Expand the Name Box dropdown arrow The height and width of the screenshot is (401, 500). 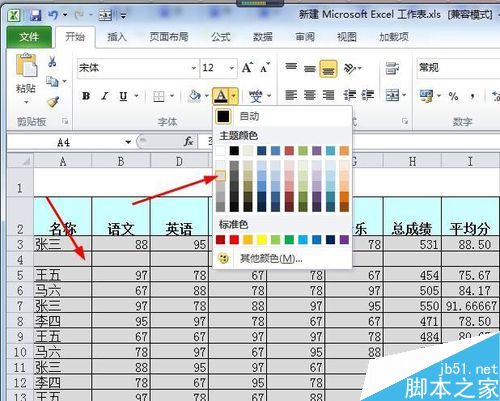tap(128, 142)
